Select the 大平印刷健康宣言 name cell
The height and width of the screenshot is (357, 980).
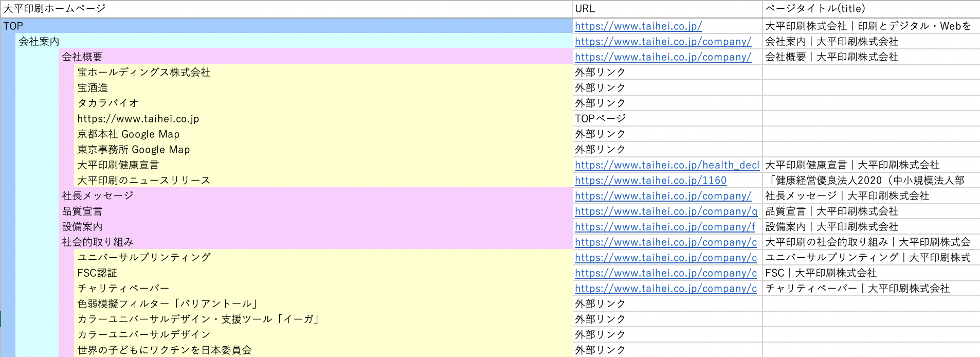point(323,165)
